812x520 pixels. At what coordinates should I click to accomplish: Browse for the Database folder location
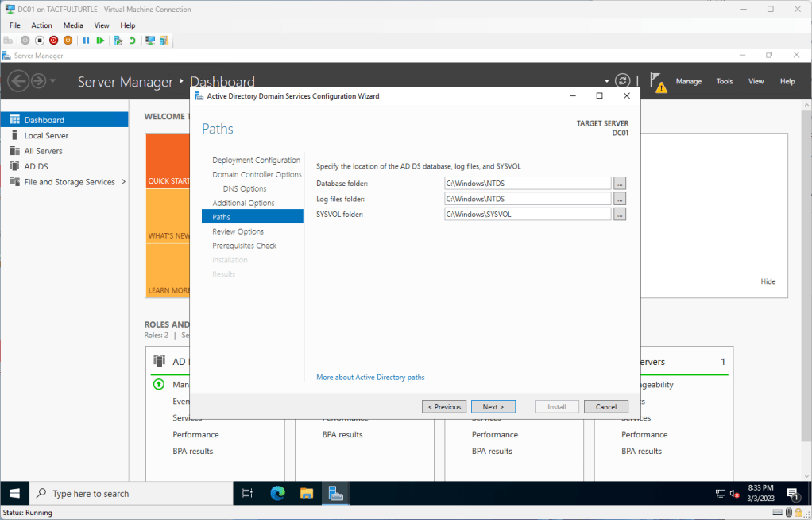point(620,184)
